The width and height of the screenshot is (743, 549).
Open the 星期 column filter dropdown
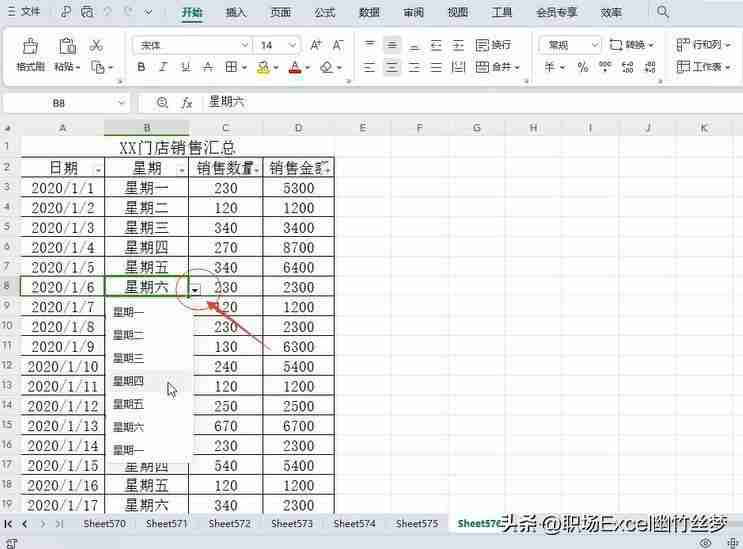click(181, 171)
